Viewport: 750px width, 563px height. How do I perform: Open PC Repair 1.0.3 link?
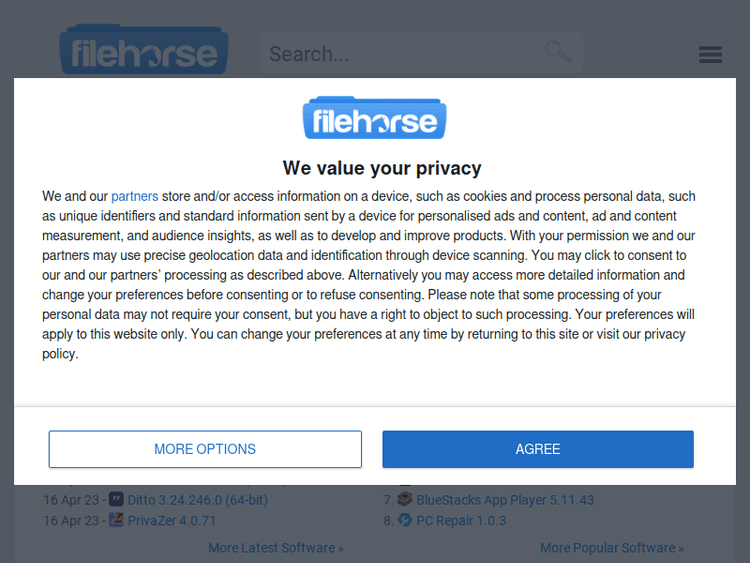[x=461, y=521]
